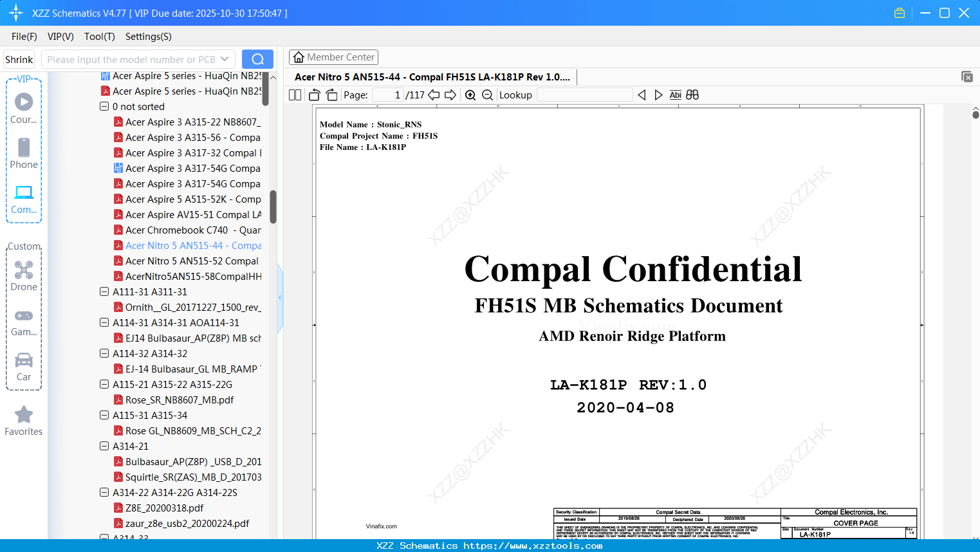Click the binoculars search icon
The height and width of the screenshot is (552, 980).
click(x=692, y=95)
